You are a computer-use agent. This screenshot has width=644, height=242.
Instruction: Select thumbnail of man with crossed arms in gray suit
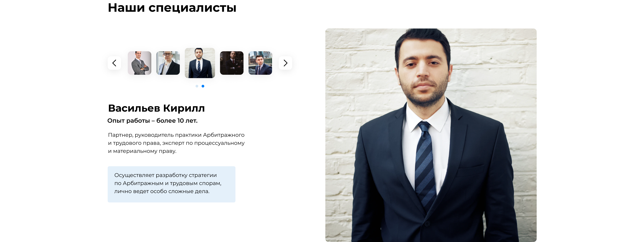coord(140,63)
